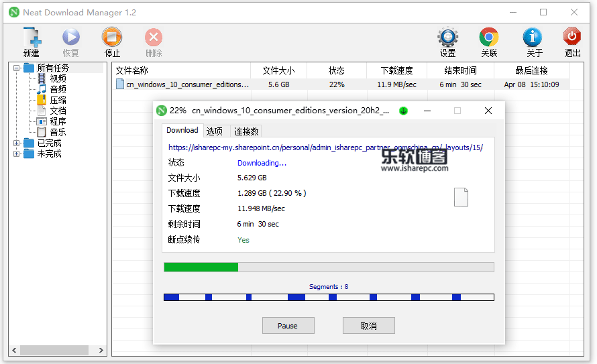Click the 5.629 GB file size value

tap(252, 178)
